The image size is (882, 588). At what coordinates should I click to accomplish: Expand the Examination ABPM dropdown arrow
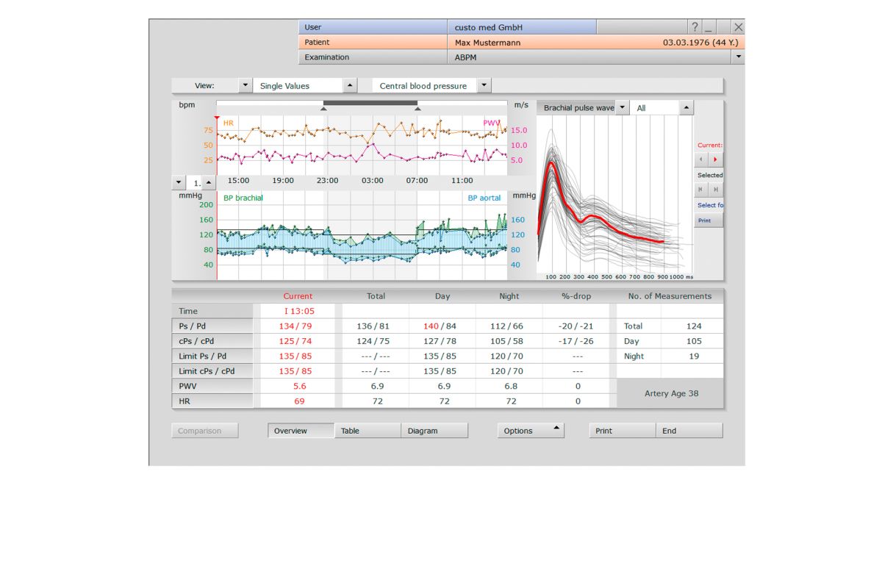[738, 57]
